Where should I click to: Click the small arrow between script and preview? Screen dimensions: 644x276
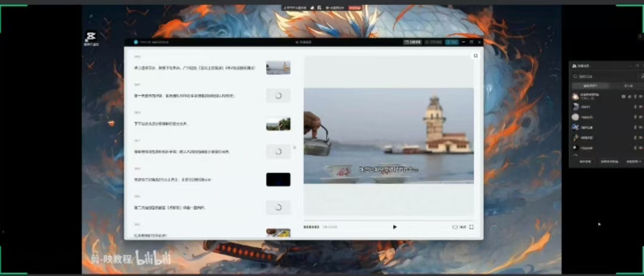pyautogui.click(x=294, y=146)
